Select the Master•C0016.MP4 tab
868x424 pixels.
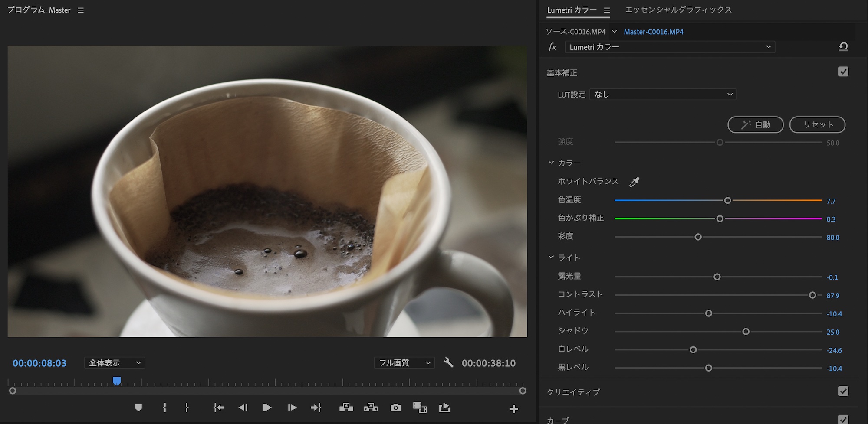(653, 32)
